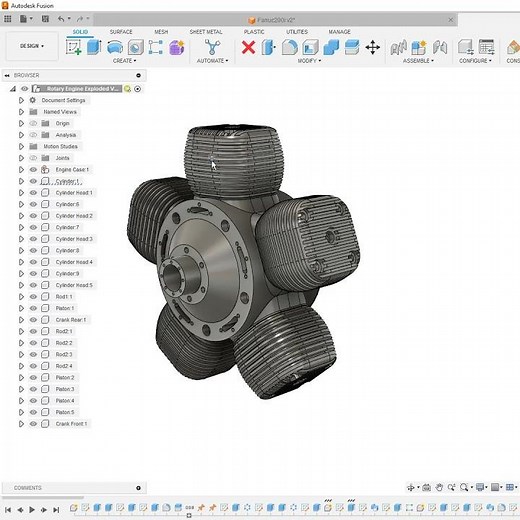Click the Configure Model icon
The height and width of the screenshot is (520, 520).
466,47
